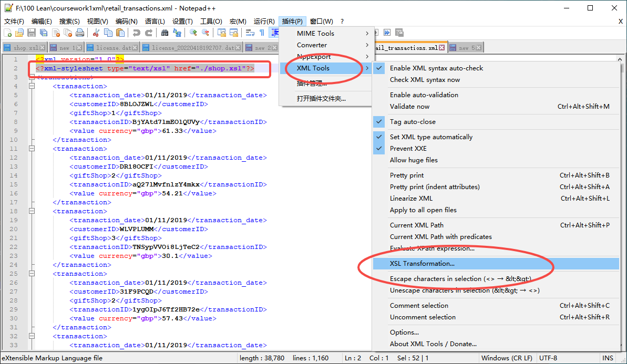Print the retail_transactions.xml document
627x364 pixels.
81,33
